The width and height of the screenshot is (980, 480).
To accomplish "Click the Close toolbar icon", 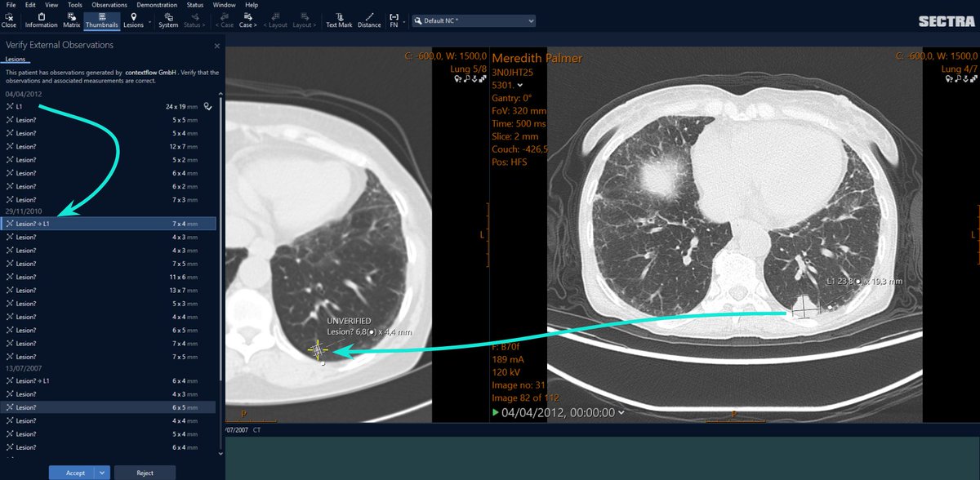I will tap(9, 20).
